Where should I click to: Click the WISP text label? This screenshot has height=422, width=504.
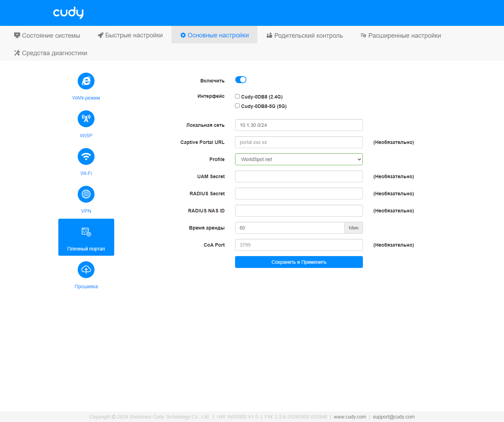pos(86,136)
